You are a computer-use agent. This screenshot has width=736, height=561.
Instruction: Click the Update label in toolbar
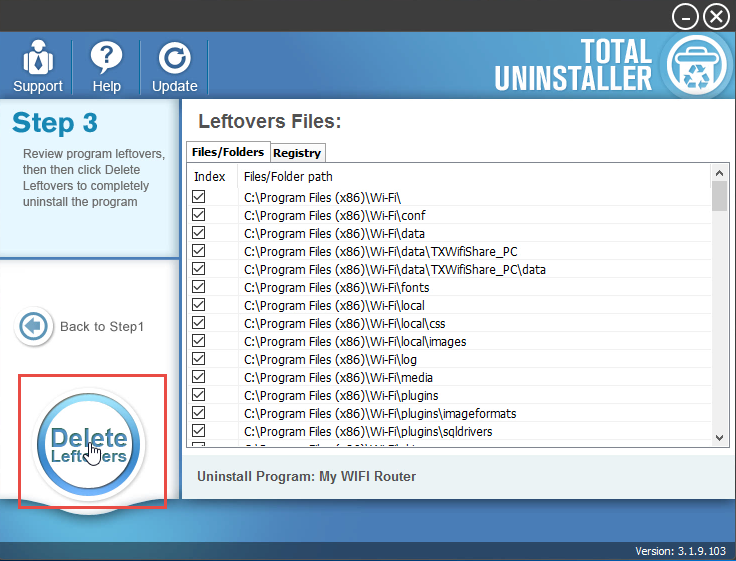click(x=175, y=86)
